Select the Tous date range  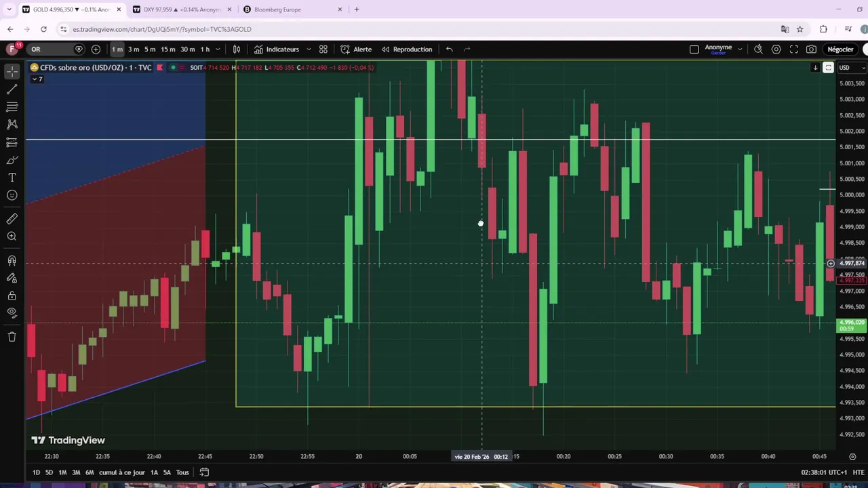pyautogui.click(x=182, y=472)
